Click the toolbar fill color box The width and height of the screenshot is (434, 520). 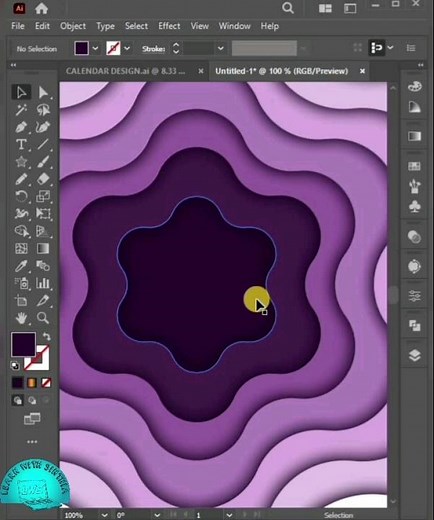tap(23, 344)
